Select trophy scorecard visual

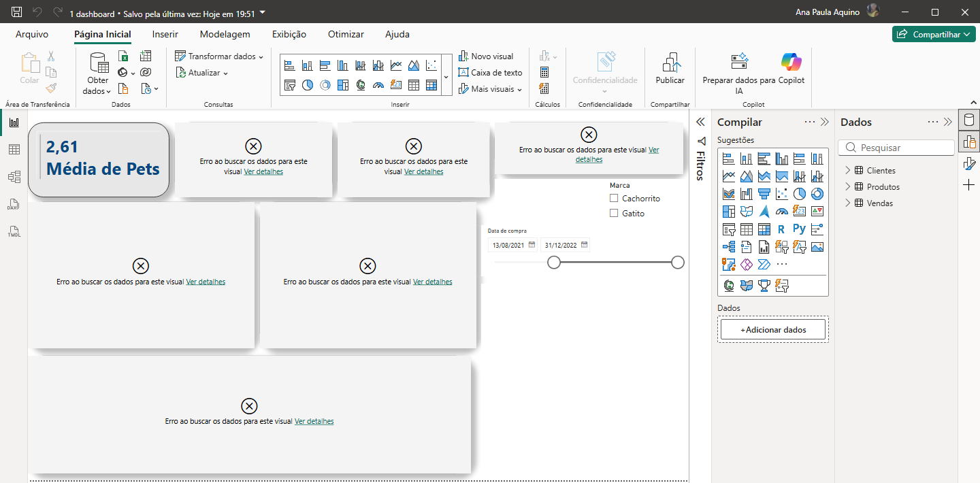pyautogui.click(x=764, y=286)
